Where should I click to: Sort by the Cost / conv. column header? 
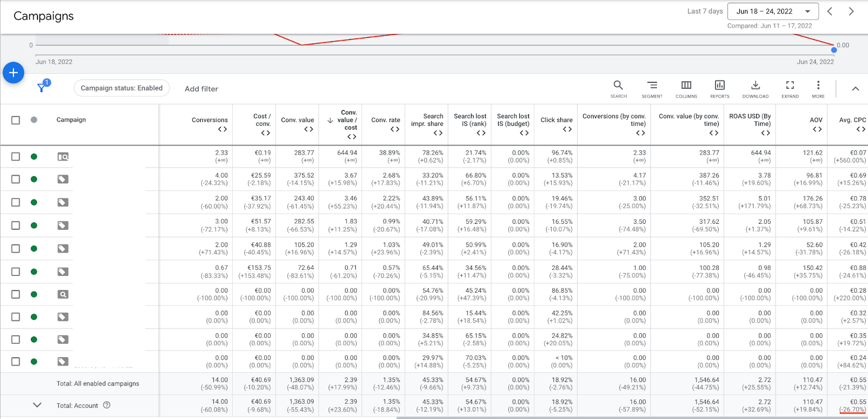[x=262, y=120]
